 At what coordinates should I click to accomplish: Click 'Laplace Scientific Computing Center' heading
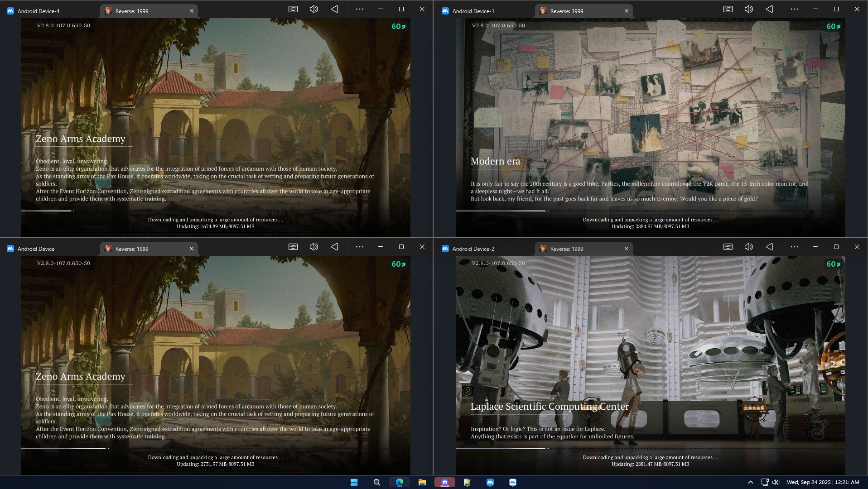(550, 407)
